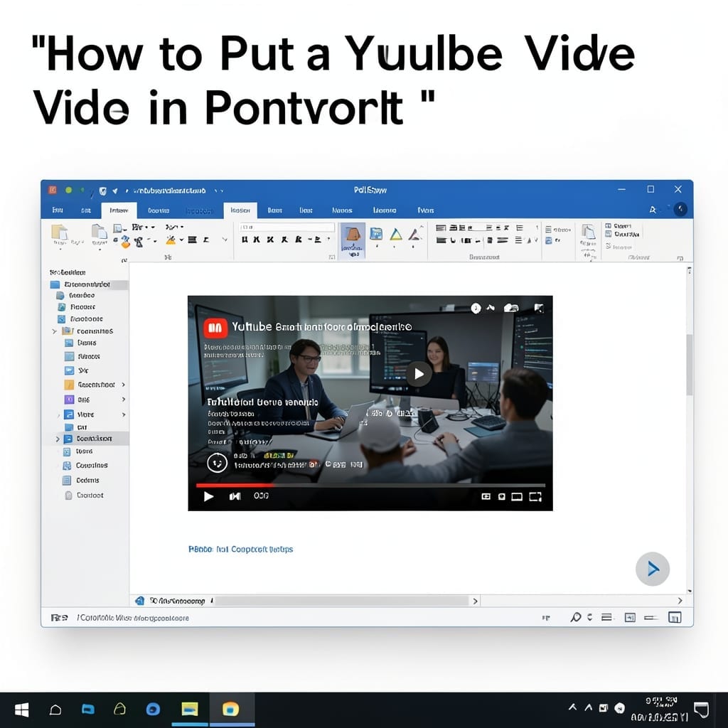Click the magnifier search icon in the status bar

575,617
